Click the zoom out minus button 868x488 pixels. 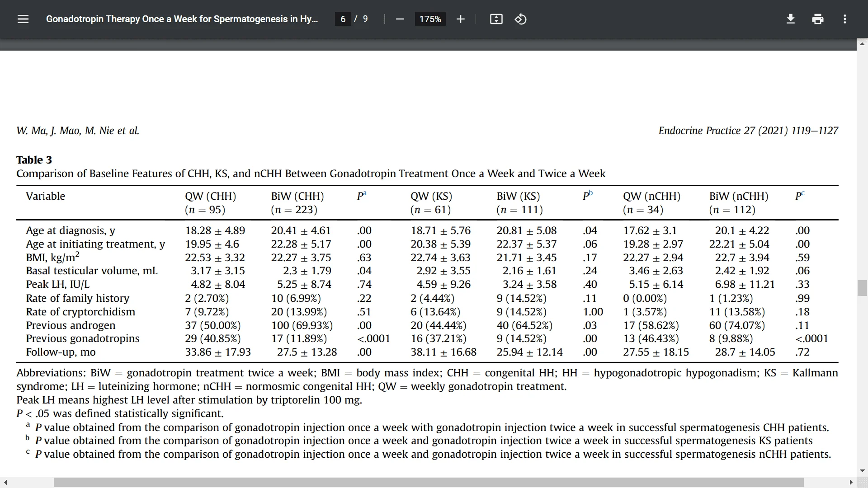pyautogui.click(x=400, y=19)
